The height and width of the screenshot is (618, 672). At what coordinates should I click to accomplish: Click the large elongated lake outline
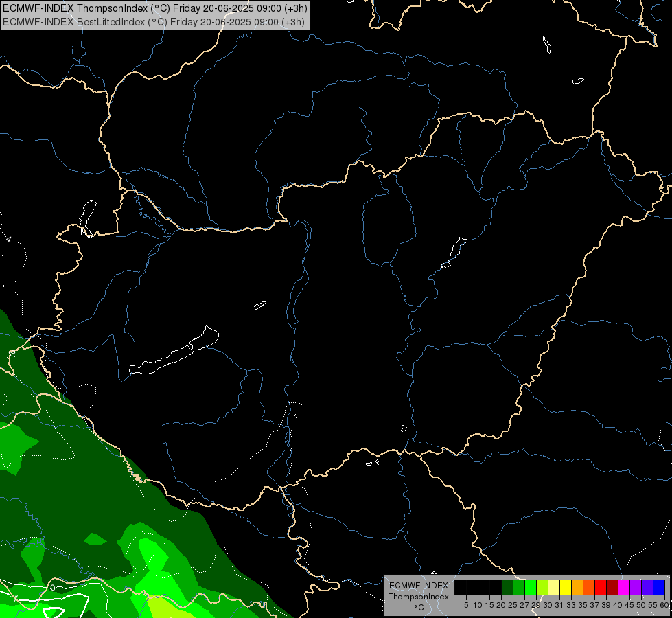[x=174, y=350]
